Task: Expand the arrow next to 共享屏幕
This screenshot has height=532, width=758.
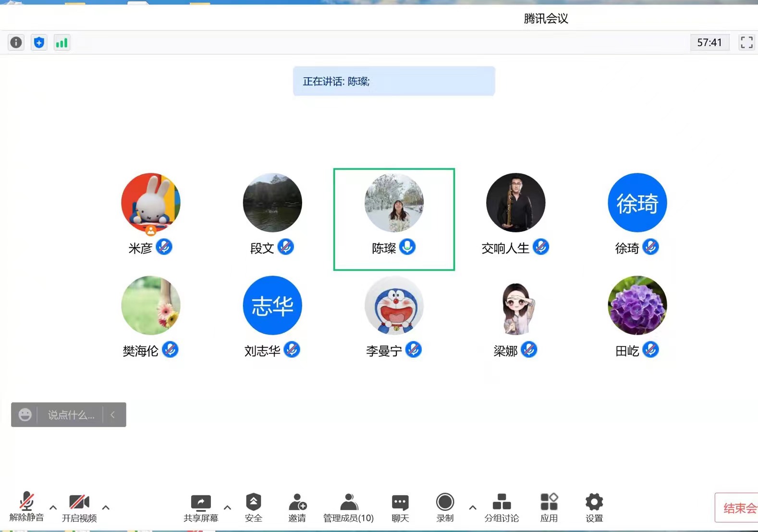Action: point(228,508)
